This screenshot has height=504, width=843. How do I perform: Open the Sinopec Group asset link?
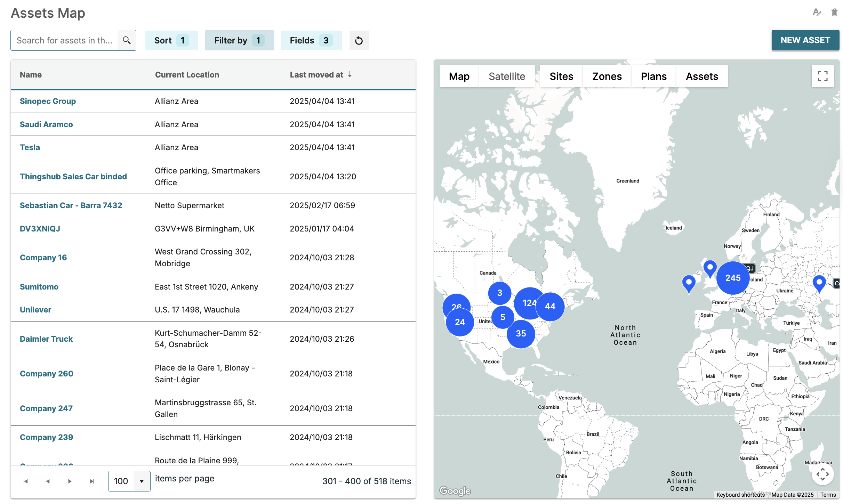48,101
